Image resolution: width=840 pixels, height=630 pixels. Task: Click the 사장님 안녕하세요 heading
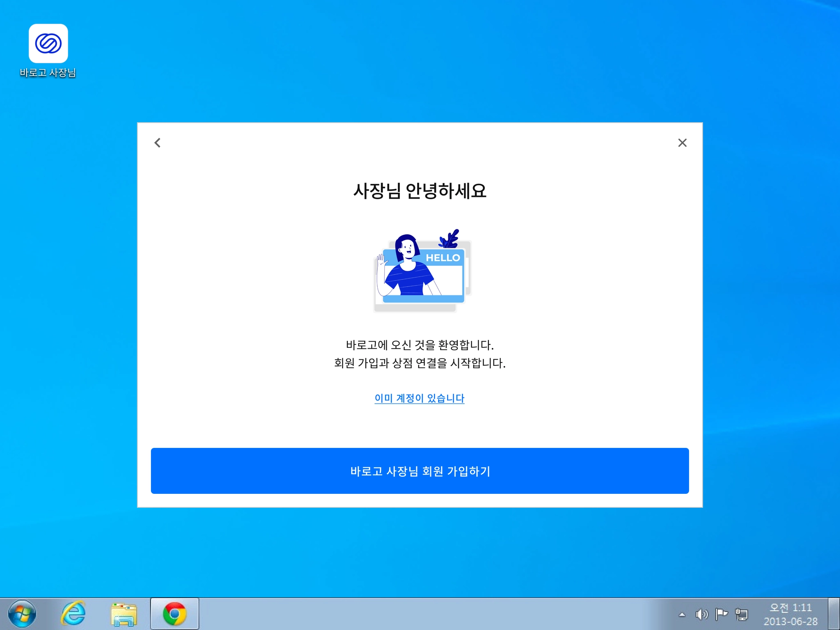[420, 191]
